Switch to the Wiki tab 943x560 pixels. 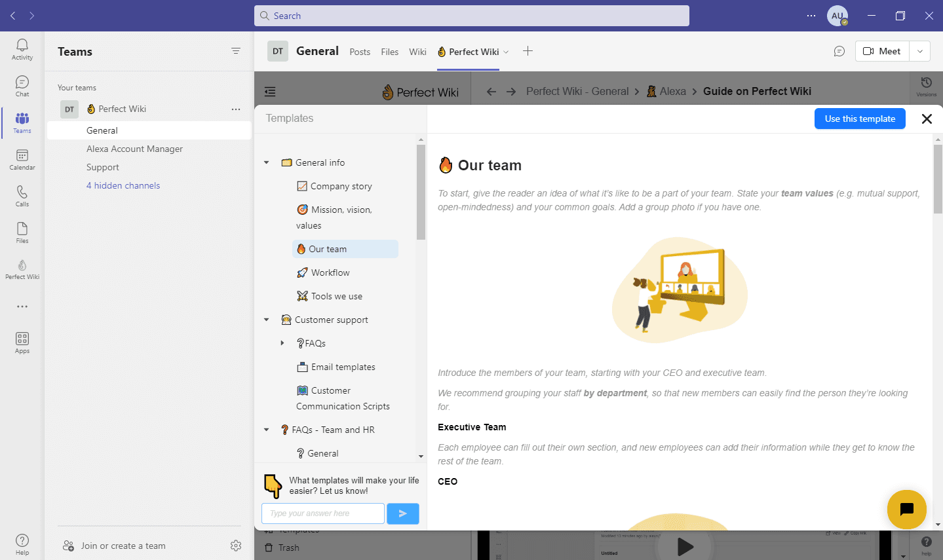point(417,52)
